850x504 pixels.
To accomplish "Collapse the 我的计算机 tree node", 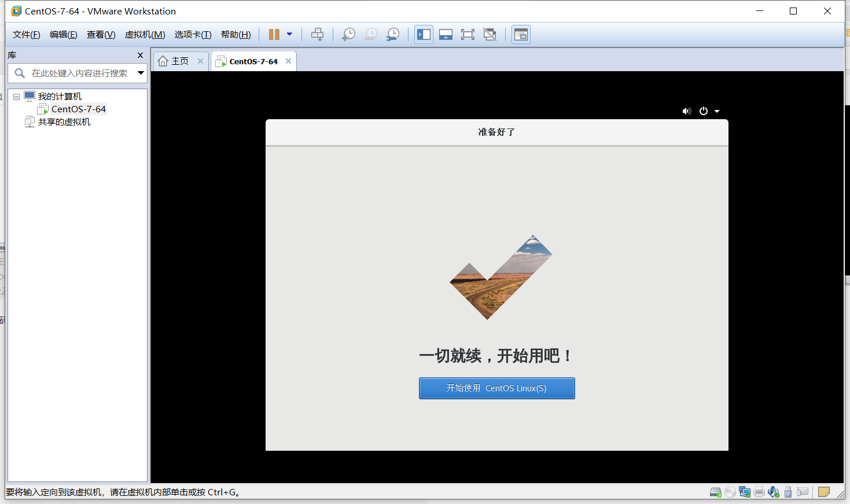I will (17, 97).
